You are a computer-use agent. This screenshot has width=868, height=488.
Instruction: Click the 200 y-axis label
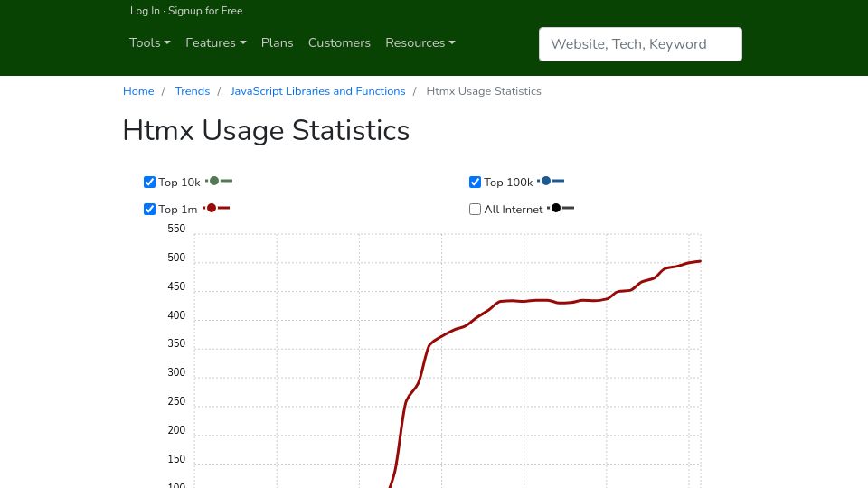(x=176, y=430)
